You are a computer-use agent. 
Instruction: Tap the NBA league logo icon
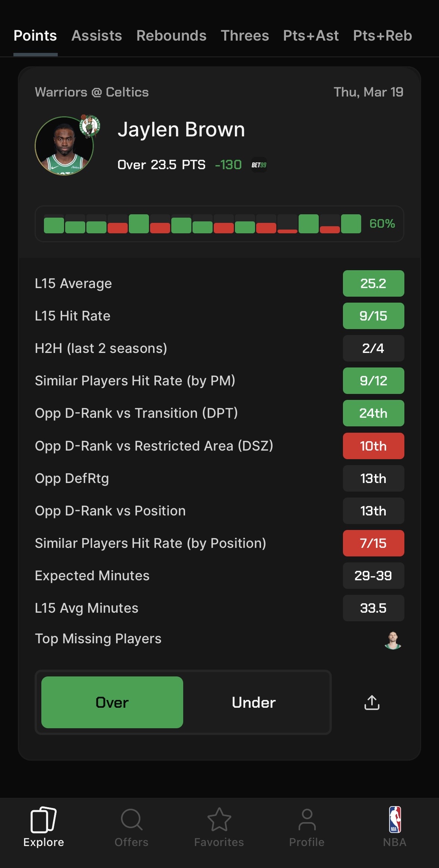395,820
